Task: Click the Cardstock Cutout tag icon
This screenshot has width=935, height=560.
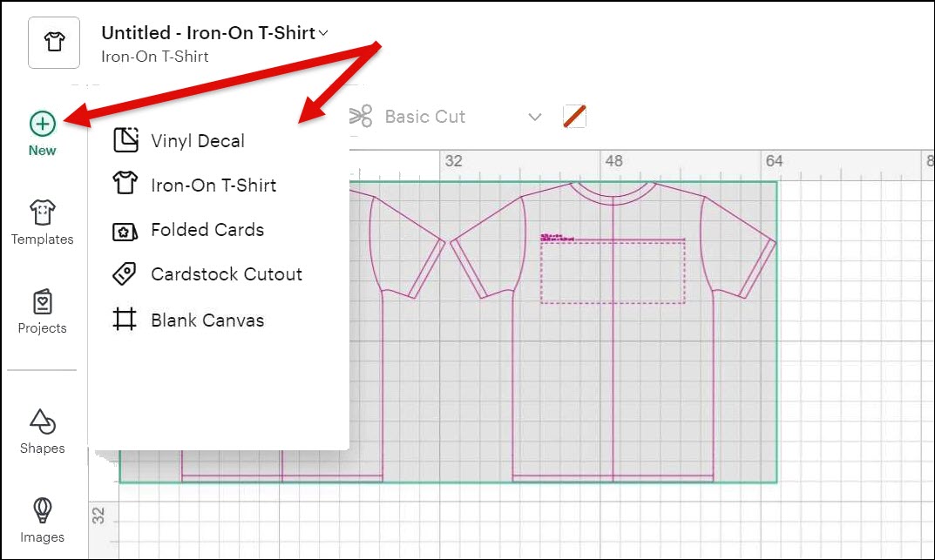Action: (125, 274)
